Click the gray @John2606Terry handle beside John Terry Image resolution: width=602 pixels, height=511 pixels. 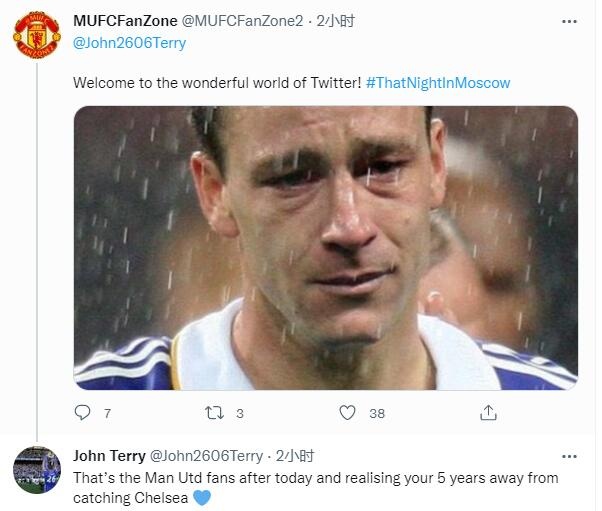[x=207, y=455]
